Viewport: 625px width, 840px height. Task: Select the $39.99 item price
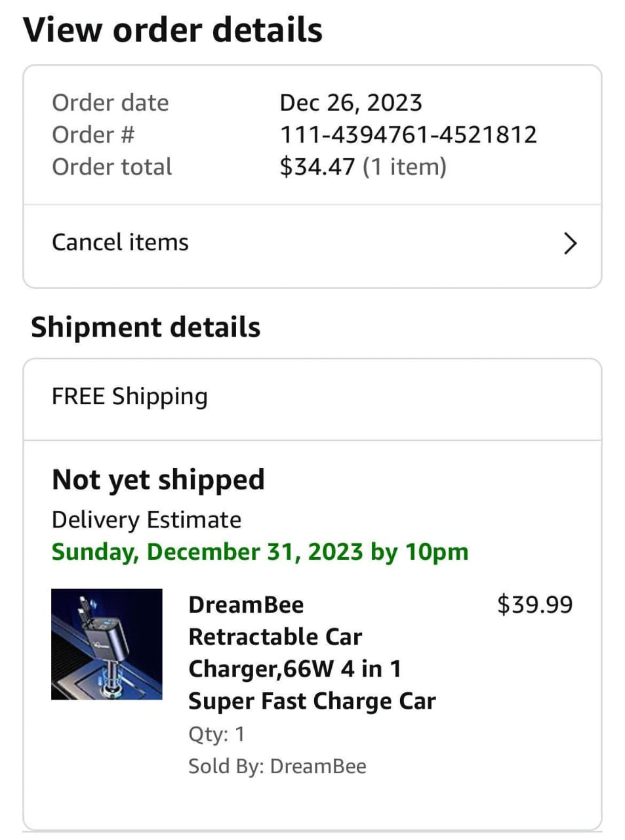(x=535, y=604)
